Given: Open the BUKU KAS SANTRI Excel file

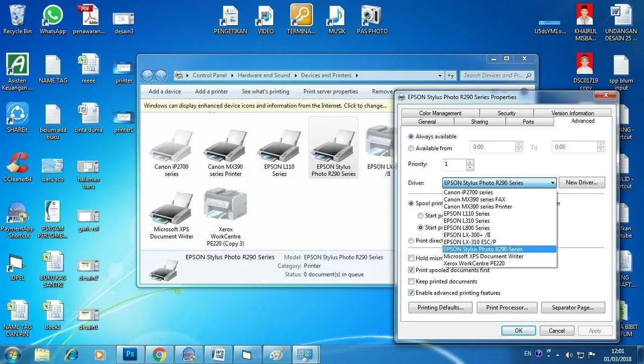Looking at the screenshot, I should pyautogui.click(x=53, y=269).
